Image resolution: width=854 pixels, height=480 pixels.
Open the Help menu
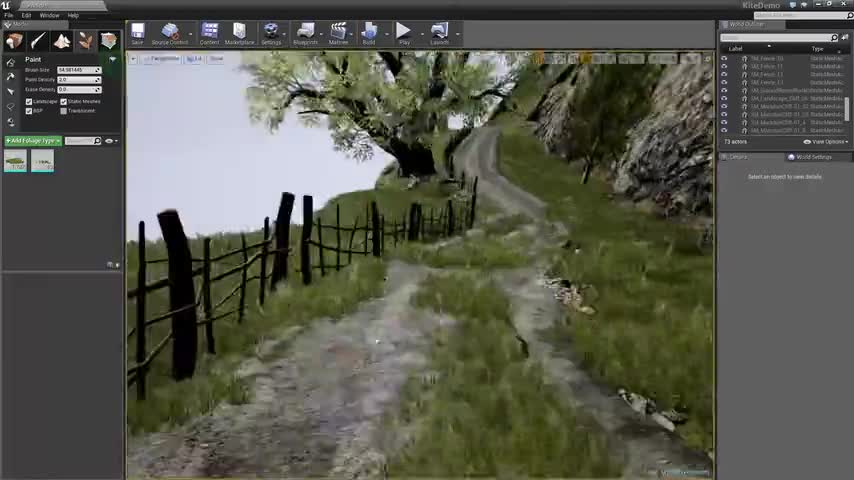tap(73, 16)
